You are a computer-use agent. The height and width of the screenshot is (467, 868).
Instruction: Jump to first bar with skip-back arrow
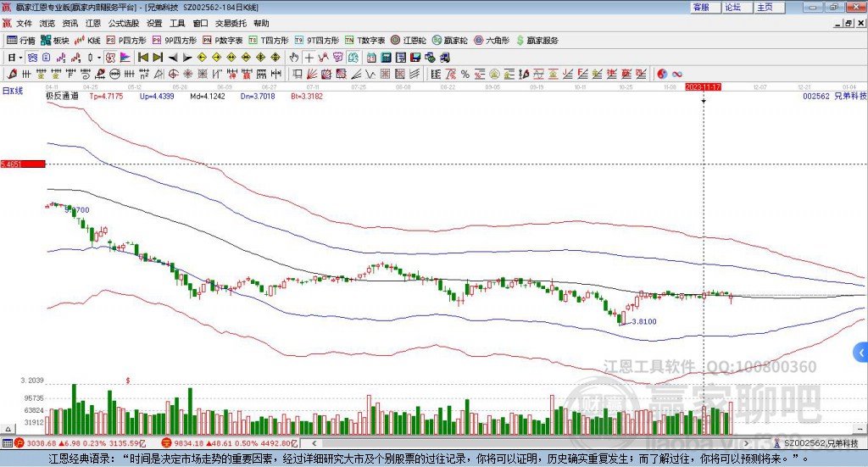[x=142, y=58]
